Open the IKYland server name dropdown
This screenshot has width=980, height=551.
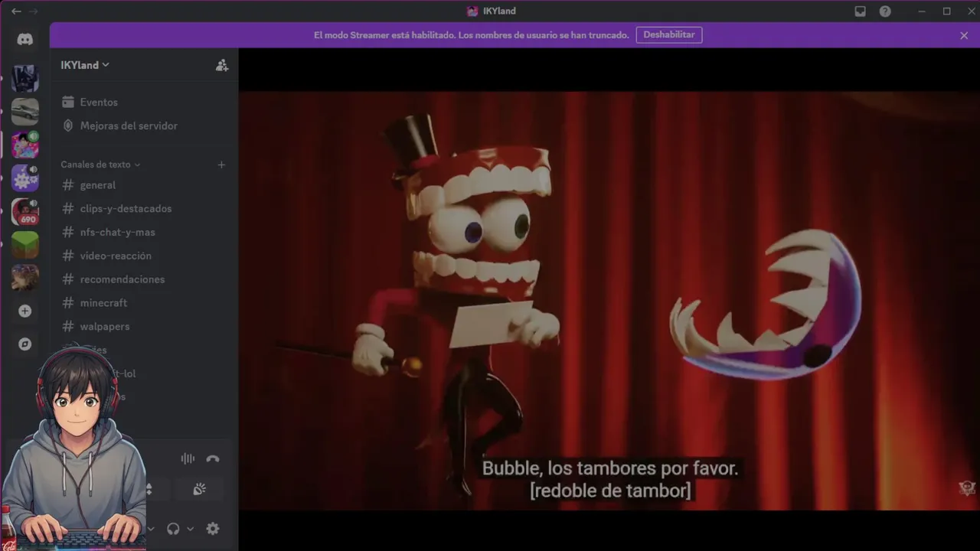point(85,65)
